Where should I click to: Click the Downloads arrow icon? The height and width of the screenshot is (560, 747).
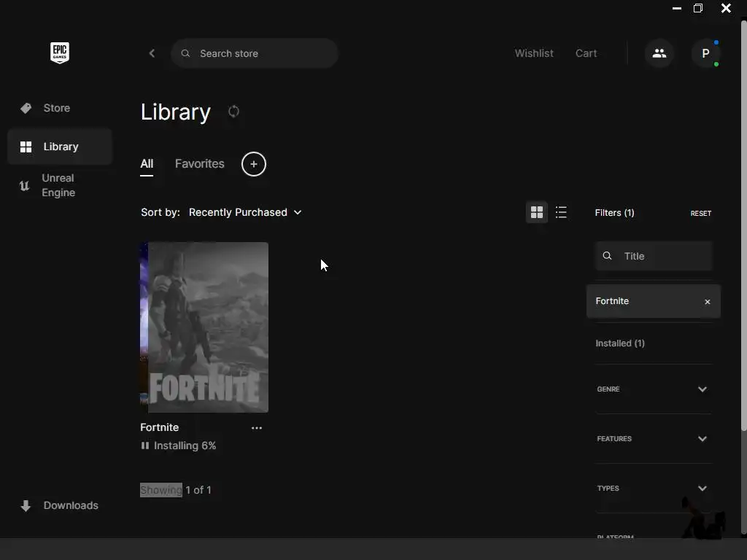tap(26, 506)
